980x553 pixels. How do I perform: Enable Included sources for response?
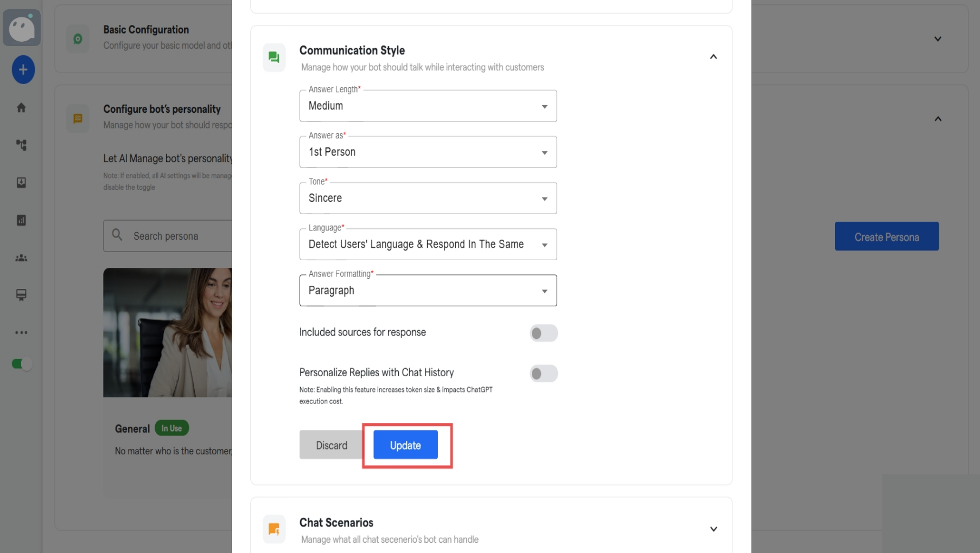pyautogui.click(x=543, y=333)
